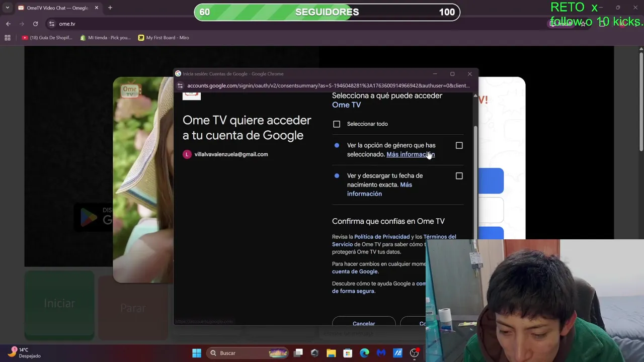
Task: Open Malwarebytes from the taskbar
Action: click(x=381, y=353)
